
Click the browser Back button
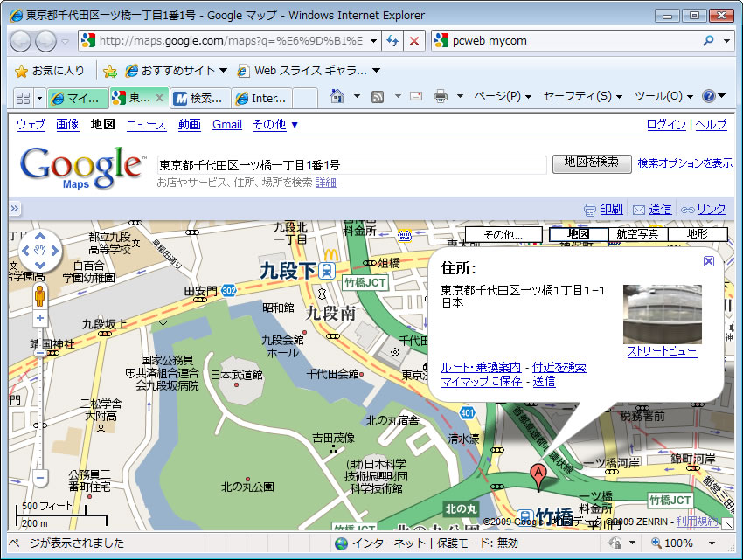[20, 41]
